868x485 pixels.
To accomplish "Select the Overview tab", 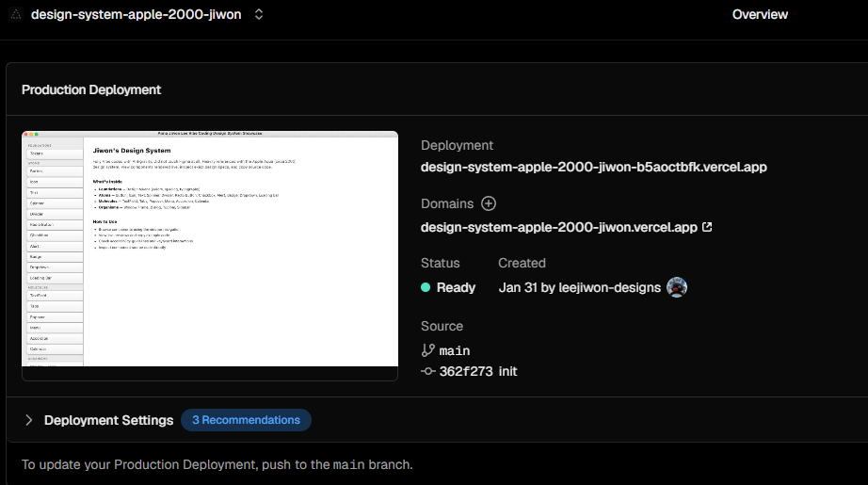I will click(x=760, y=14).
